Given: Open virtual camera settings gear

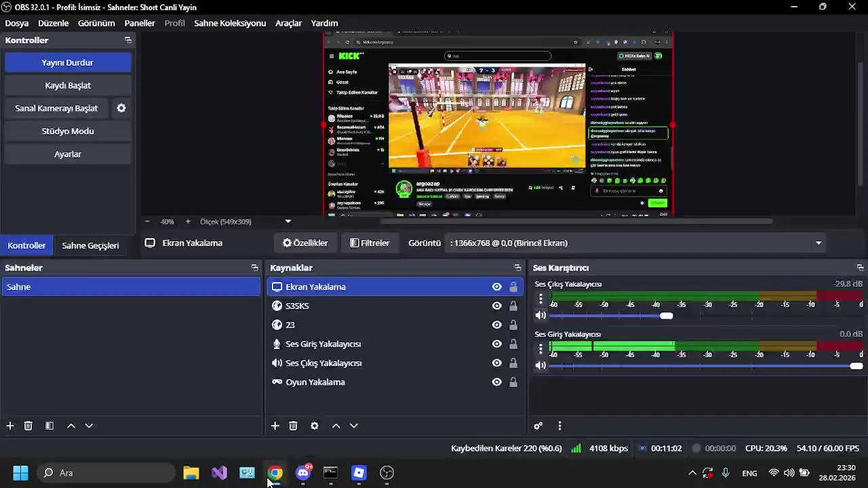Looking at the screenshot, I should pyautogui.click(x=121, y=108).
